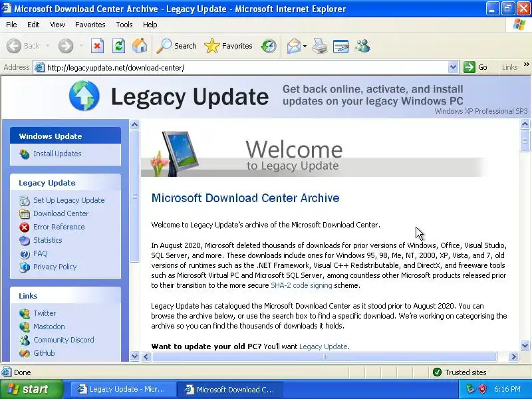Open the SHA-2 code signing link
This screenshot has width=532, height=399.
pos(301,285)
